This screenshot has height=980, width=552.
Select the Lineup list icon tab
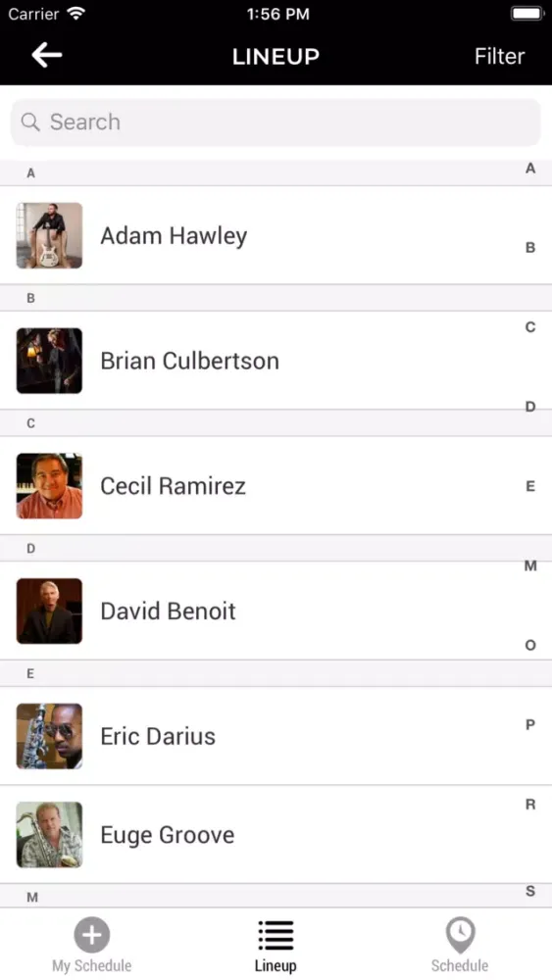click(x=276, y=945)
